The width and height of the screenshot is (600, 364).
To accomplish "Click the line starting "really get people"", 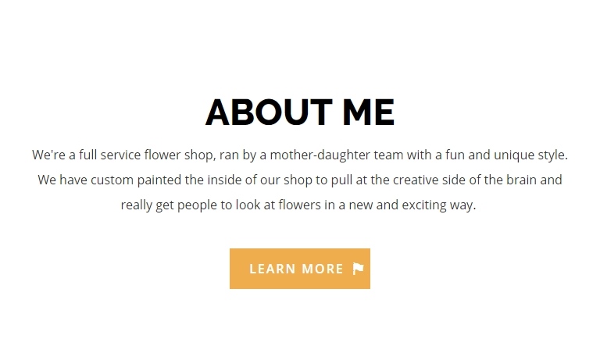I will (x=298, y=205).
